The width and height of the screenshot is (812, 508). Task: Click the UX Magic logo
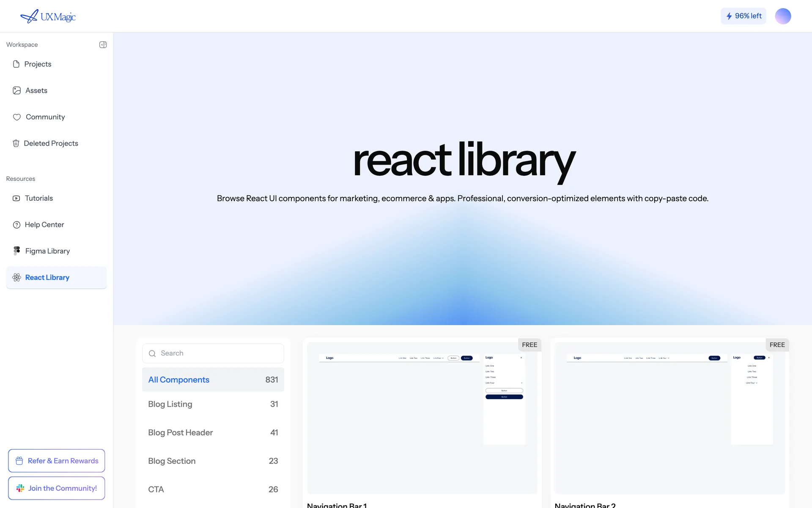(48, 17)
